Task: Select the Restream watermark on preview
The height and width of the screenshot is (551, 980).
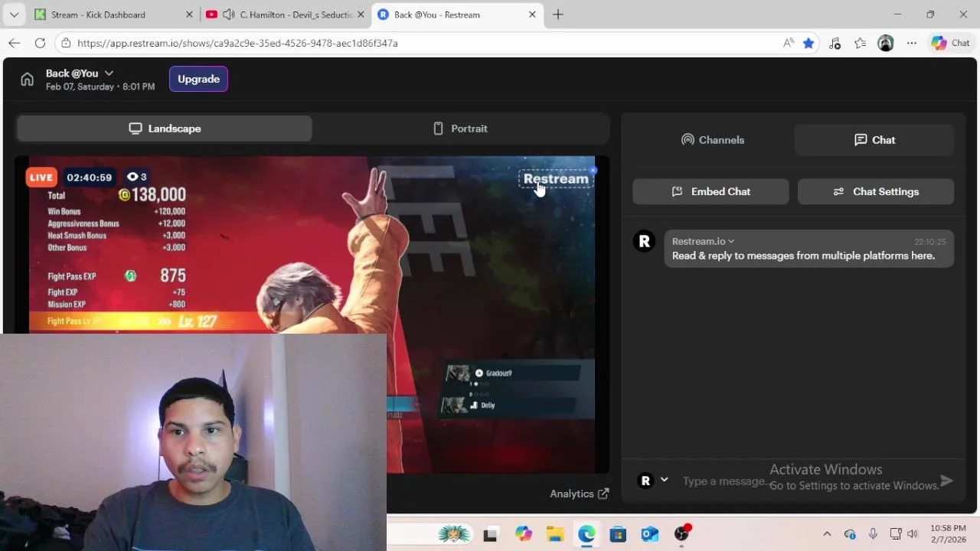Action: tap(556, 179)
